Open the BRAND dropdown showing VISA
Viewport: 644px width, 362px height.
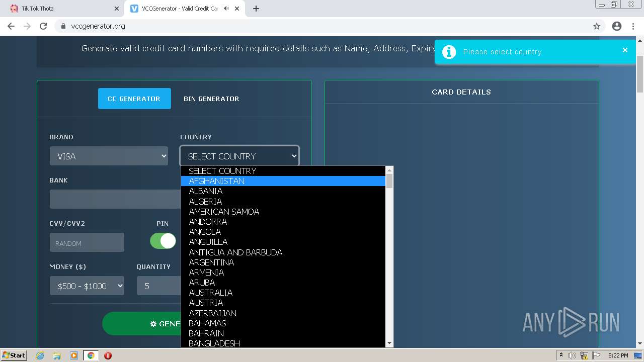[x=109, y=156]
